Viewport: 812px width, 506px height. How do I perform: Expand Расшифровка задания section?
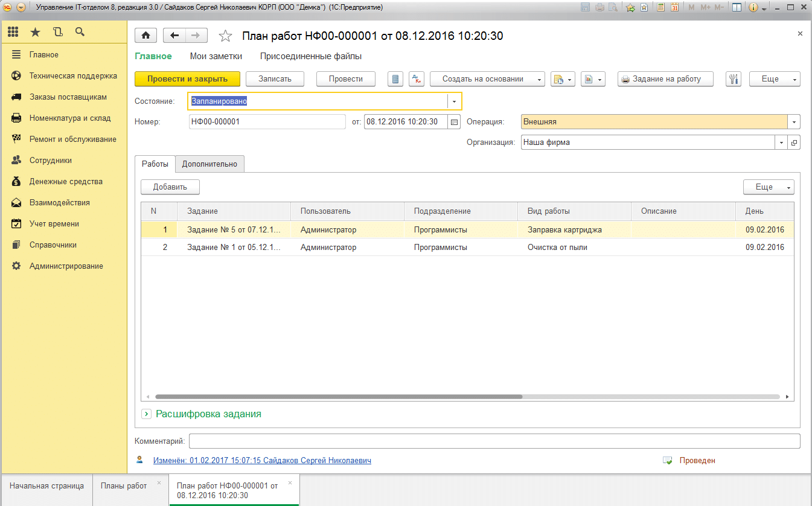click(146, 414)
